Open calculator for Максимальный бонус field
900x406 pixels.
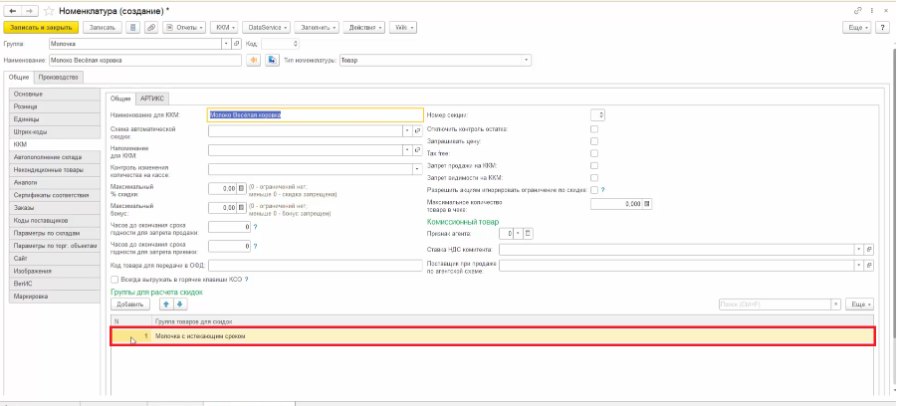pos(241,207)
